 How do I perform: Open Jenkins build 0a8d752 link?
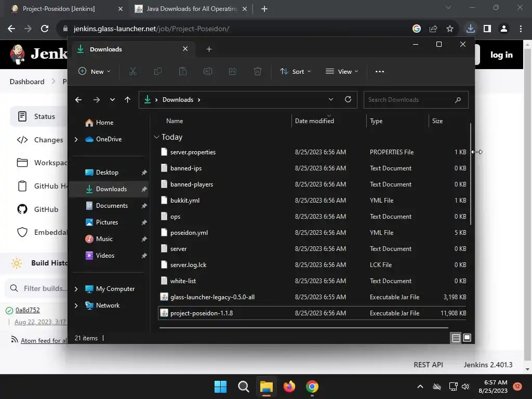(28, 310)
